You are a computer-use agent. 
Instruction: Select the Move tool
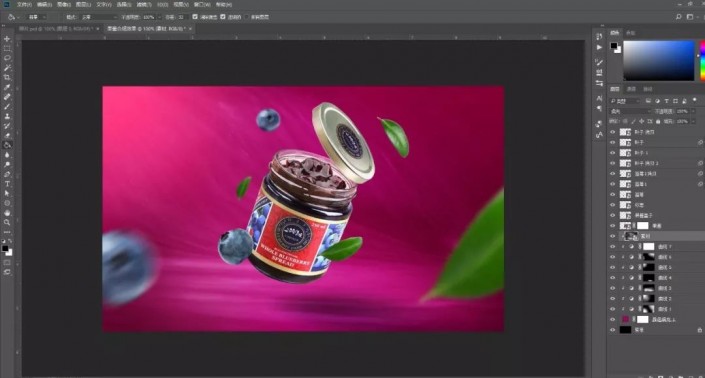pos(7,39)
